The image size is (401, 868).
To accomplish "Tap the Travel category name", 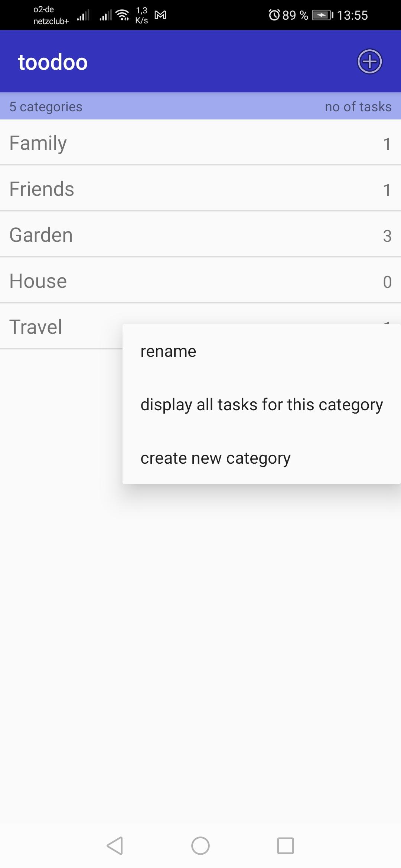I will tap(36, 327).
